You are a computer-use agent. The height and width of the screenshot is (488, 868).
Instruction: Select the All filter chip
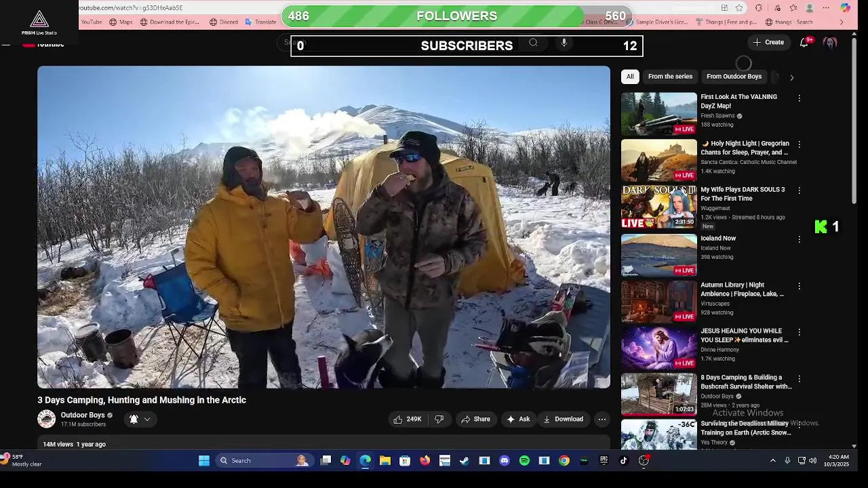click(630, 77)
